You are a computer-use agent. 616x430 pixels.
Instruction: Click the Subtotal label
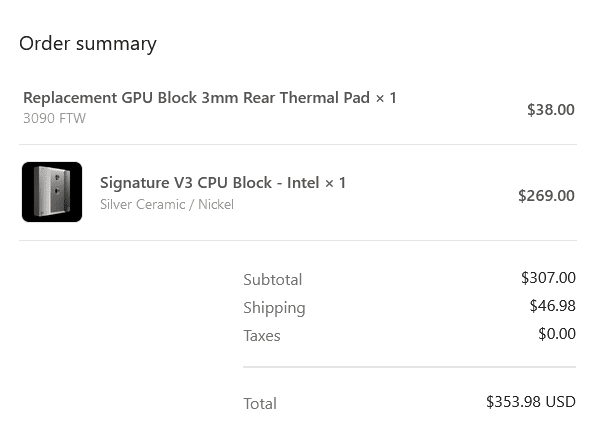click(273, 280)
